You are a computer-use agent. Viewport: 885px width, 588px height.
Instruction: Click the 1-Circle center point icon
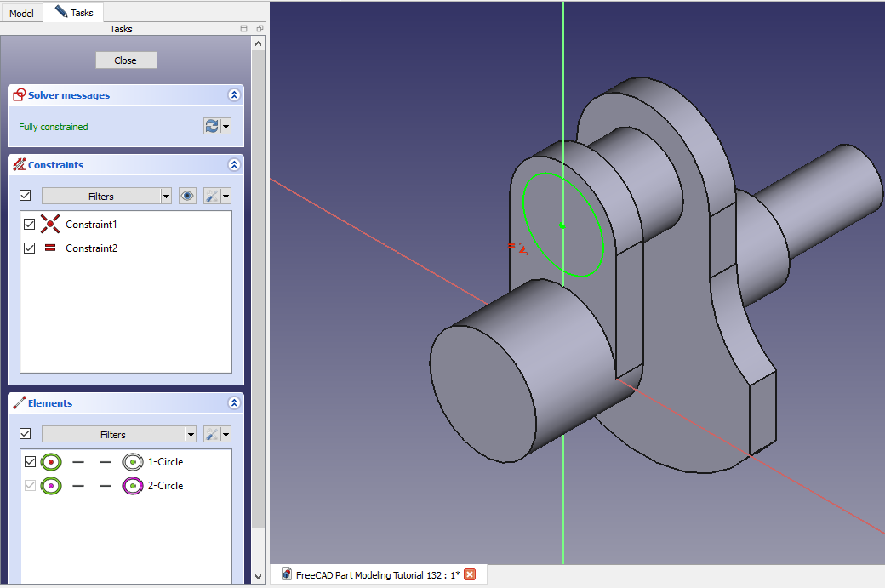point(132,462)
